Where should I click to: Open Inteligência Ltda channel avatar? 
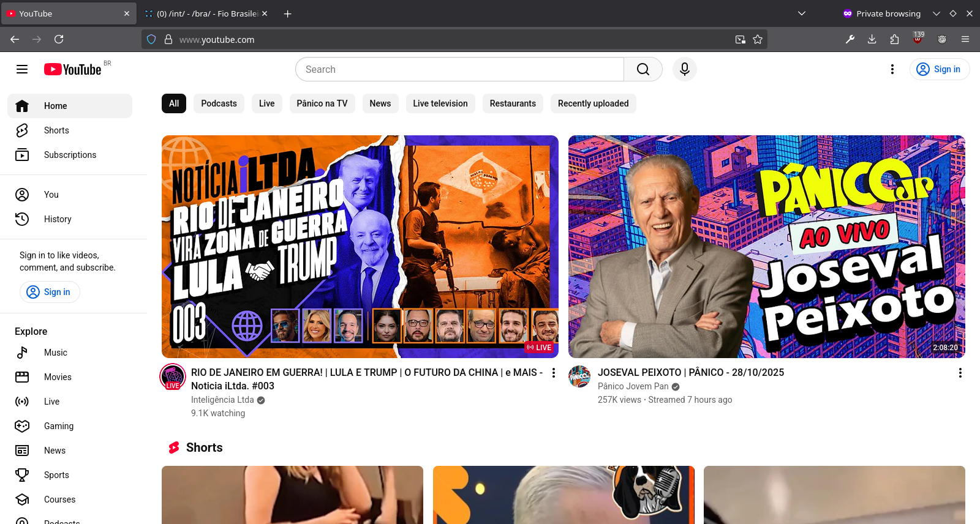(173, 377)
